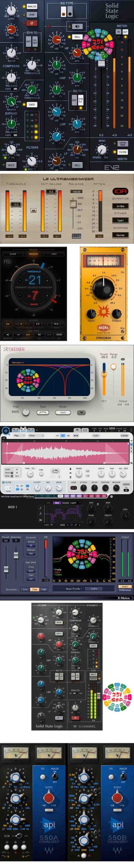Click the sampler FLAT button
The width and height of the screenshot is (134, 868).
(x=96, y=436)
